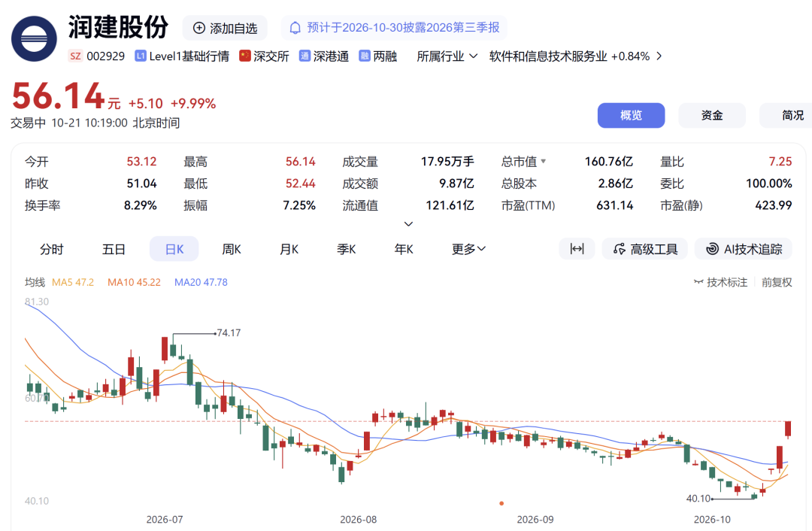This screenshot has height=531, width=812.
Task: Click the MA20 47.78 indicator label
Action: [201, 282]
